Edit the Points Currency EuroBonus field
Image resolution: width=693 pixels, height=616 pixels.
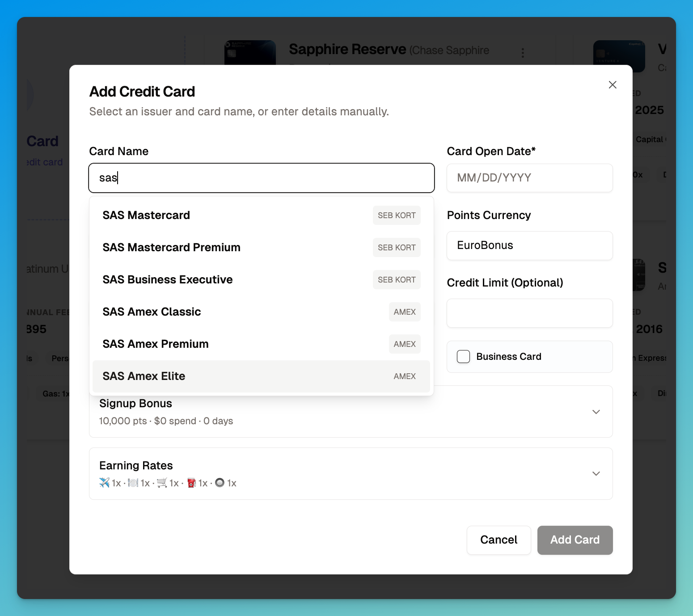pyautogui.click(x=530, y=245)
